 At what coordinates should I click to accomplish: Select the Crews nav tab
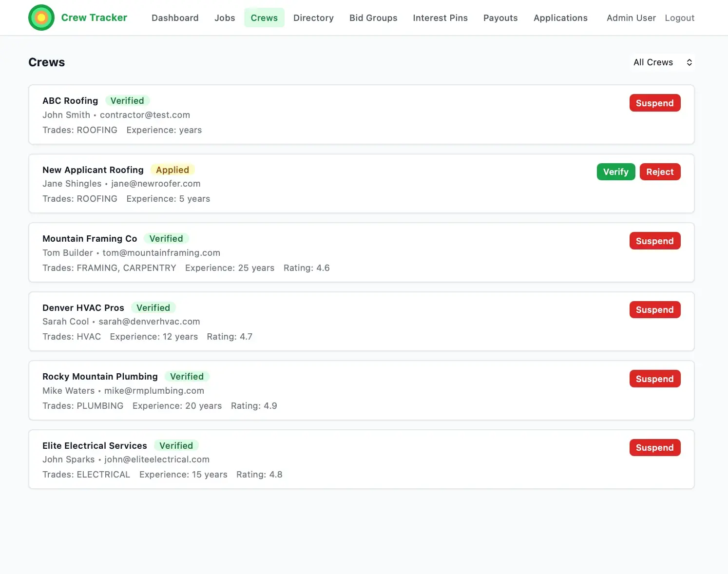coord(264,18)
